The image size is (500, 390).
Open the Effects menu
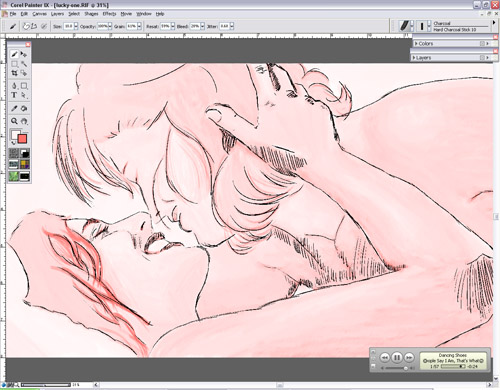click(109, 14)
